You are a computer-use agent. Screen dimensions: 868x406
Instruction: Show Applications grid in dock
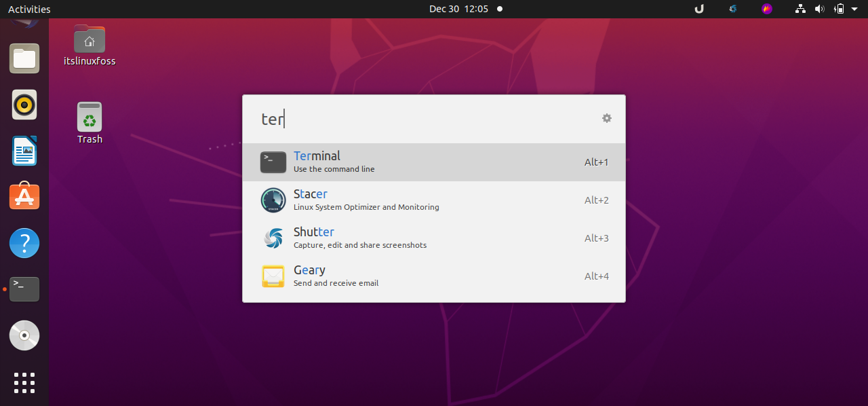coord(24,382)
